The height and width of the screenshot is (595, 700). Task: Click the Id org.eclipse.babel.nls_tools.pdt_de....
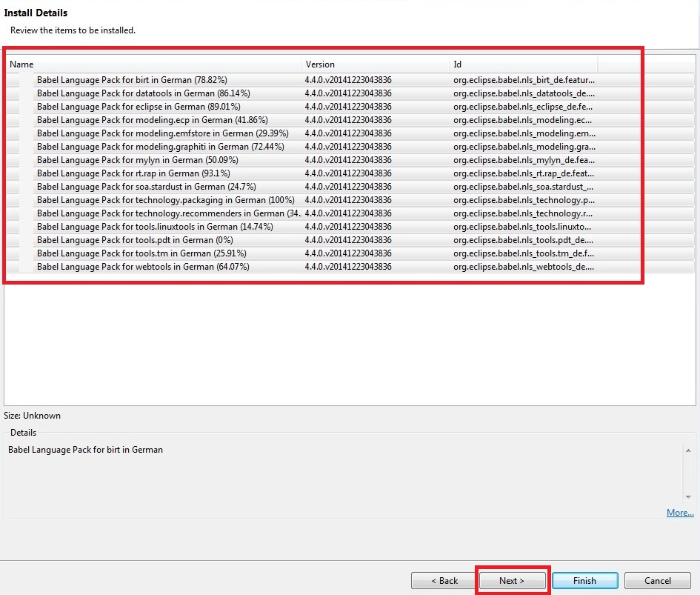point(523,240)
